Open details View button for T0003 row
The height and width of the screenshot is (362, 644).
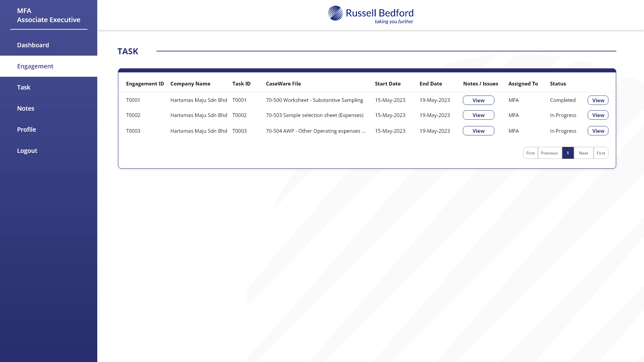(x=598, y=131)
